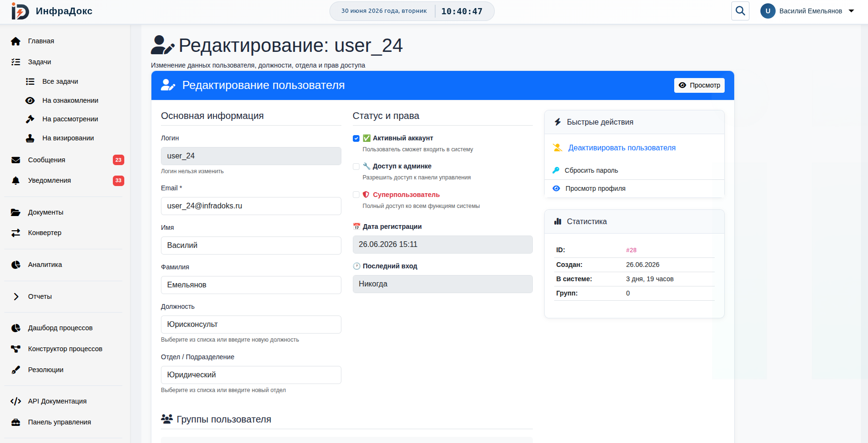
Task: Click the disabled Логин field user_24
Action: point(251,156)
